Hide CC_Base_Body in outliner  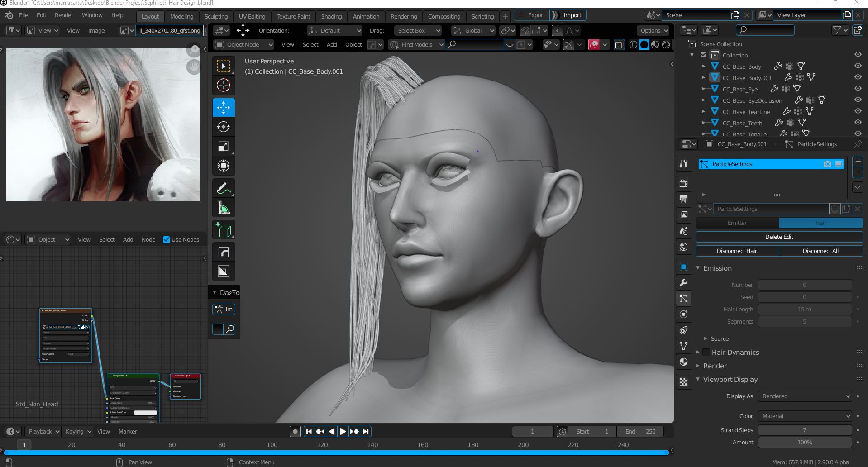coord(858,66)
